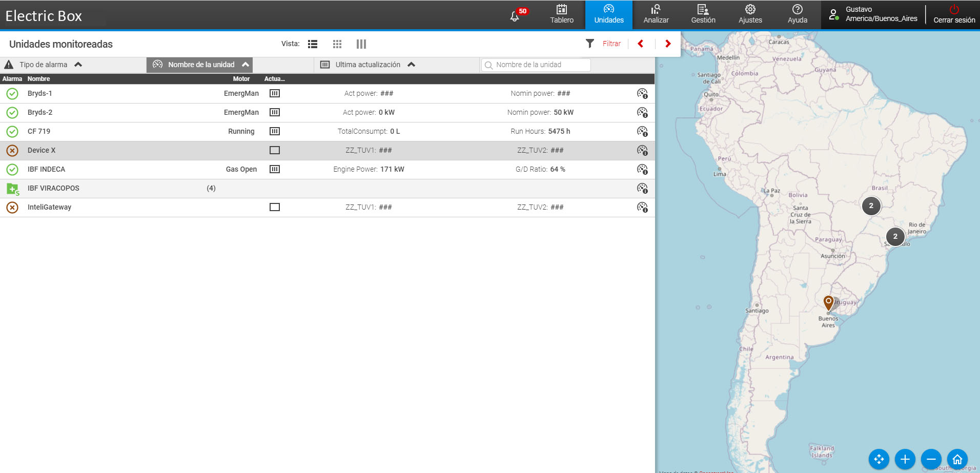Switch to list view layout
980x473 pixels.
(x=312, y=44)
